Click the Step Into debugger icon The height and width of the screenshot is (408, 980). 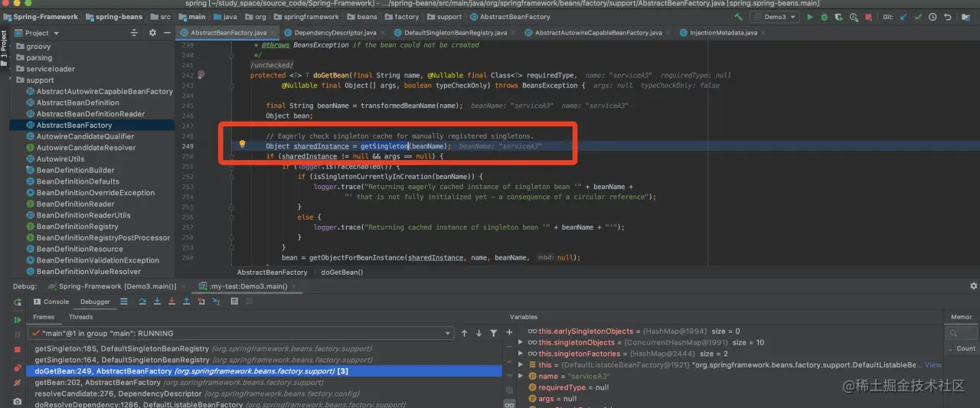(157, 302)
